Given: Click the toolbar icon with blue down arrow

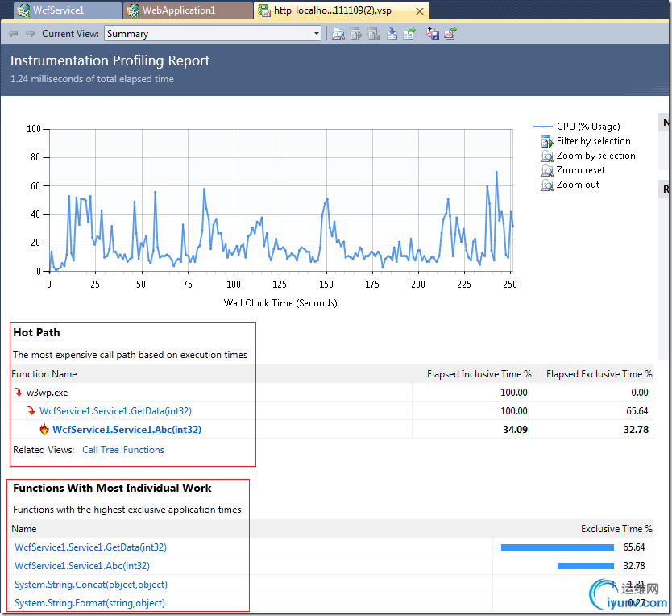Looking at the screenshot, I should click(x=392, y=33).
